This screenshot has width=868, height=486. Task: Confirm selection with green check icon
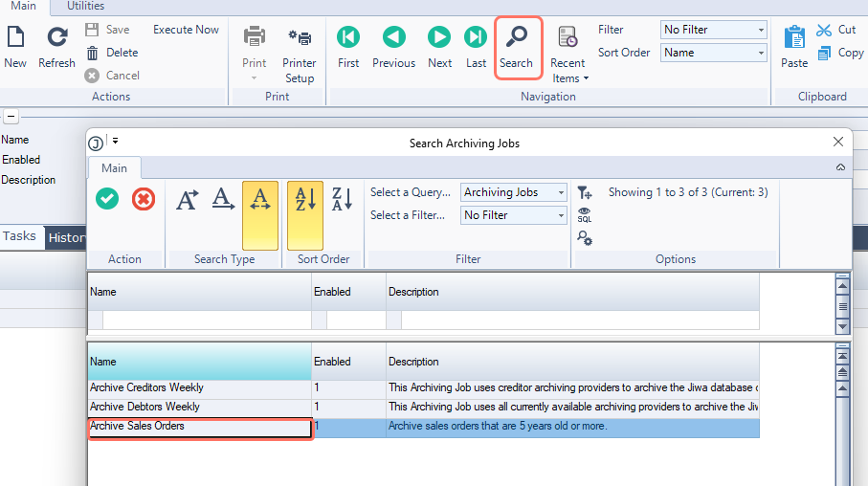(107, 199)
